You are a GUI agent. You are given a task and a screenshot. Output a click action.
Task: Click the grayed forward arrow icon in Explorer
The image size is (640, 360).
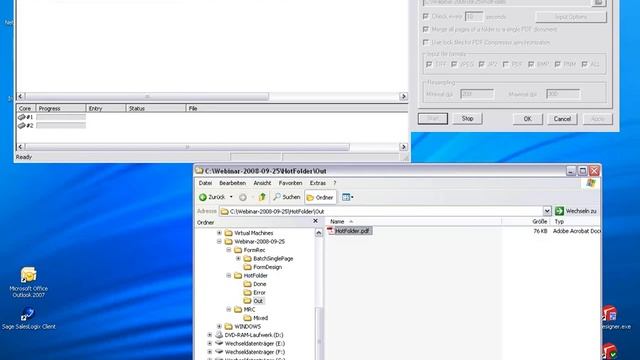point(243,197)
